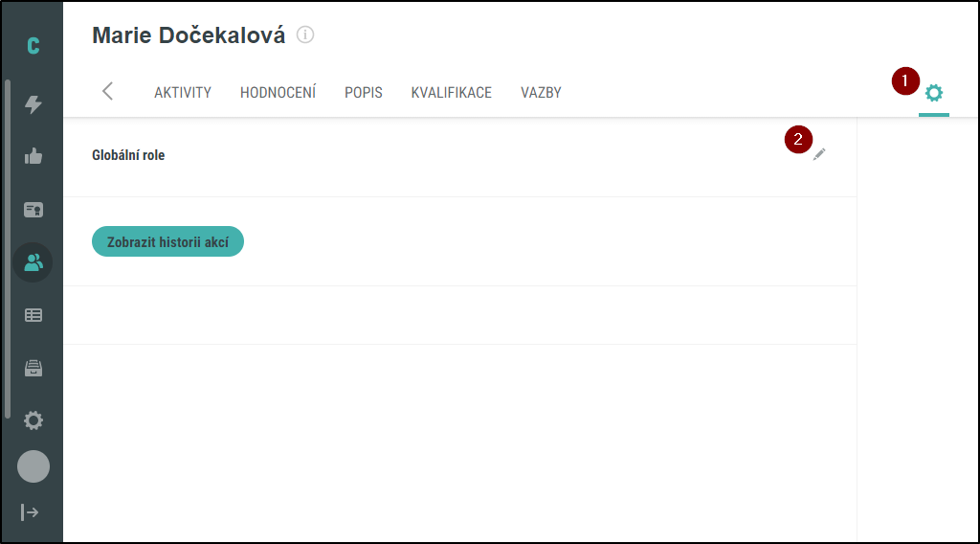
Task: Open the POPIS tab
Action: (x=363, y=93)
